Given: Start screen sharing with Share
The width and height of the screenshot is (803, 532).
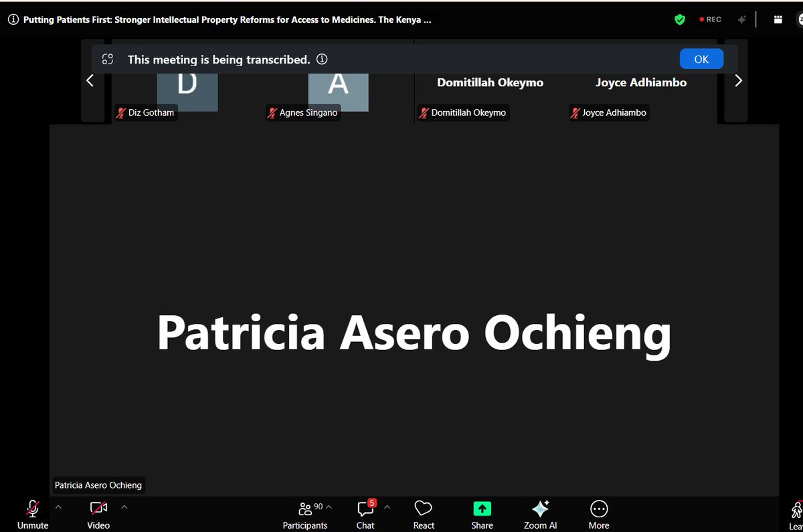Looking at the screenshot, I should [x=482, y=514].
